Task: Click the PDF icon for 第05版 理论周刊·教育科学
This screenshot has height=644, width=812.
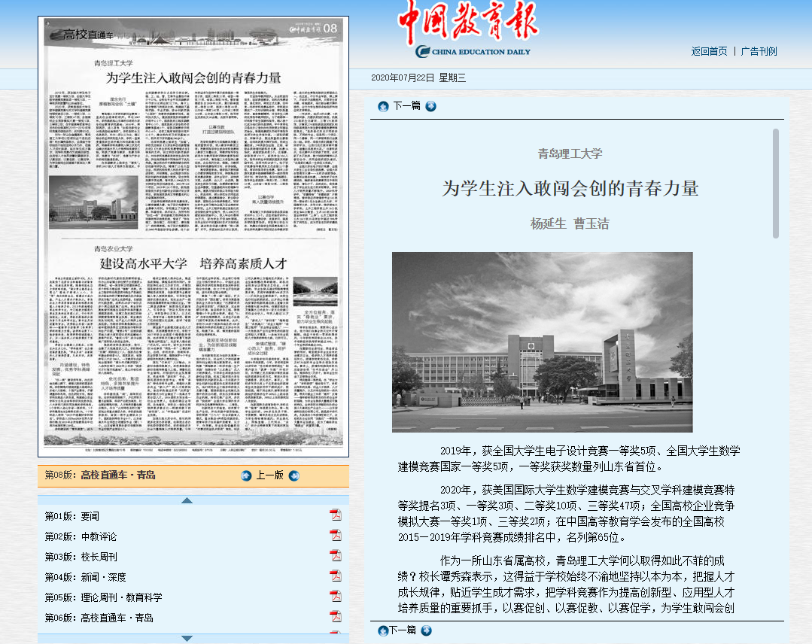Action: (x=336, y=597)
